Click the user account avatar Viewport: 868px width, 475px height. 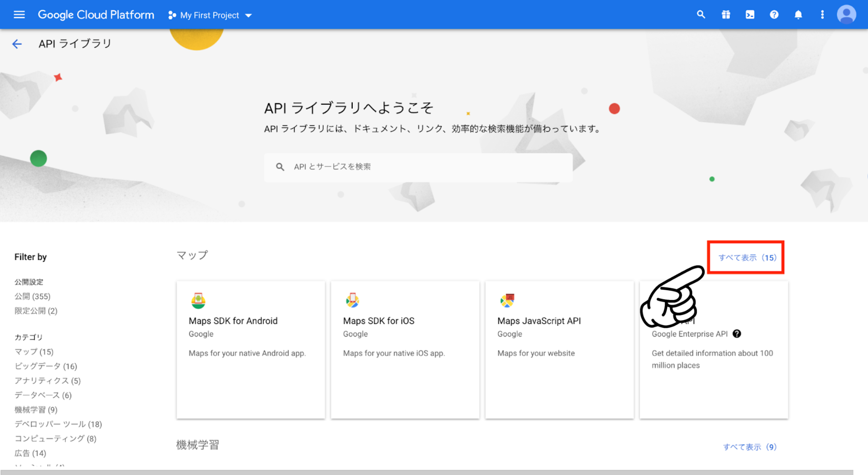tap(846, 15)
